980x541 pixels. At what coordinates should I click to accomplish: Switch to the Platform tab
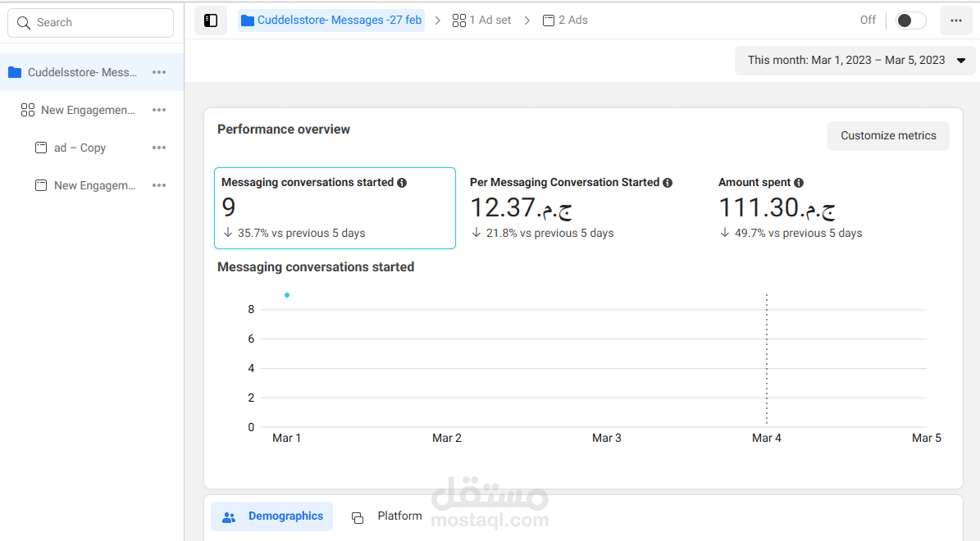pyautogui.click(x=387, y=516)
